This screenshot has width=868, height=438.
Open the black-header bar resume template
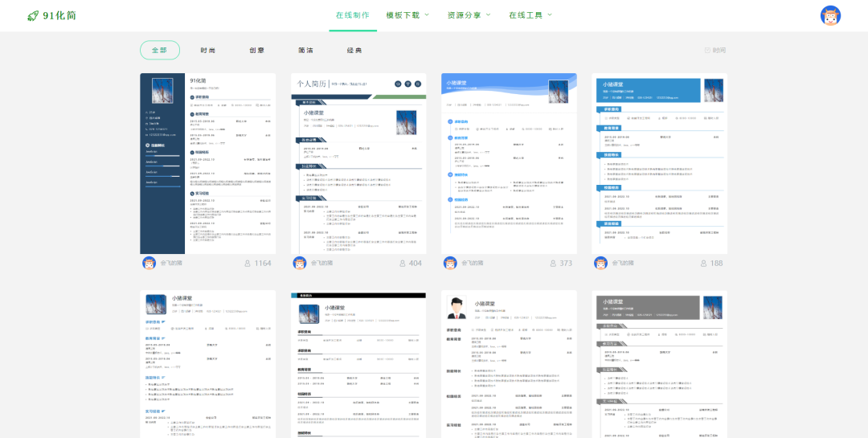click(x=358, y=364)
